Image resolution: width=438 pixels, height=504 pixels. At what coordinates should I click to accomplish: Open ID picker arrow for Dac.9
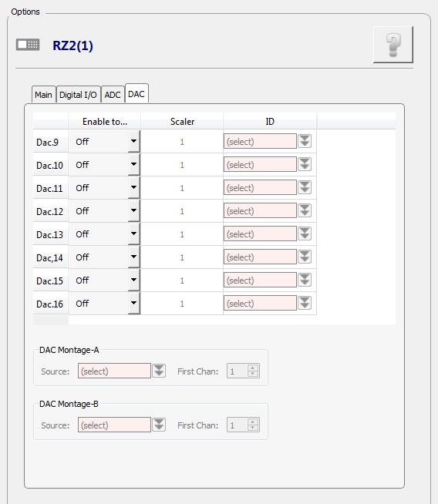click(x=305, y=141)
